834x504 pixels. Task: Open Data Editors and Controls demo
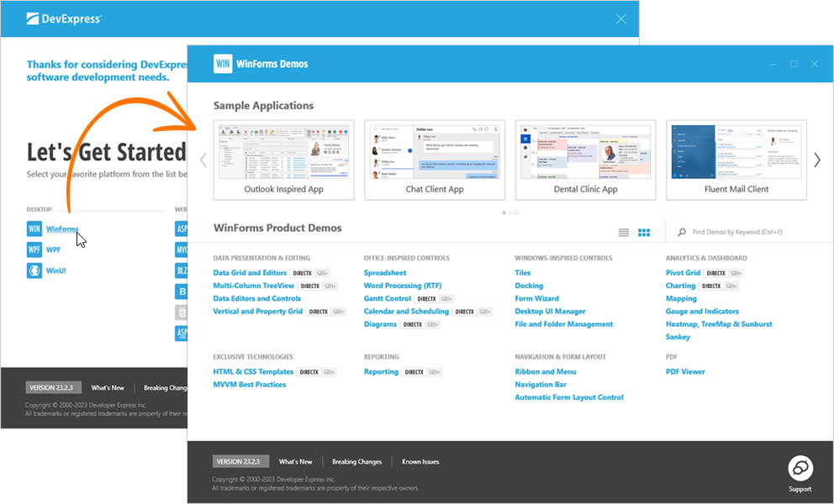click(x=257, y=298)
